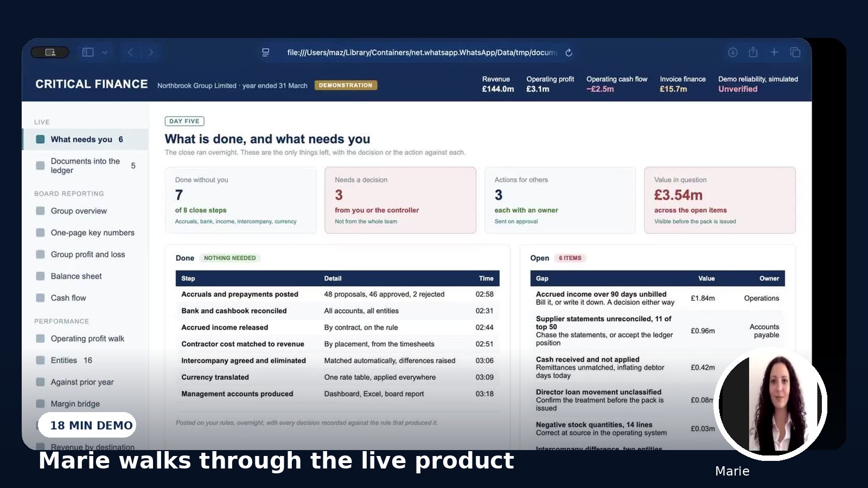This screenshot has height=488, width=868.
Task: Toggle the browser sidebar icon
Action: pyautogui.click(x=88, y=52)
